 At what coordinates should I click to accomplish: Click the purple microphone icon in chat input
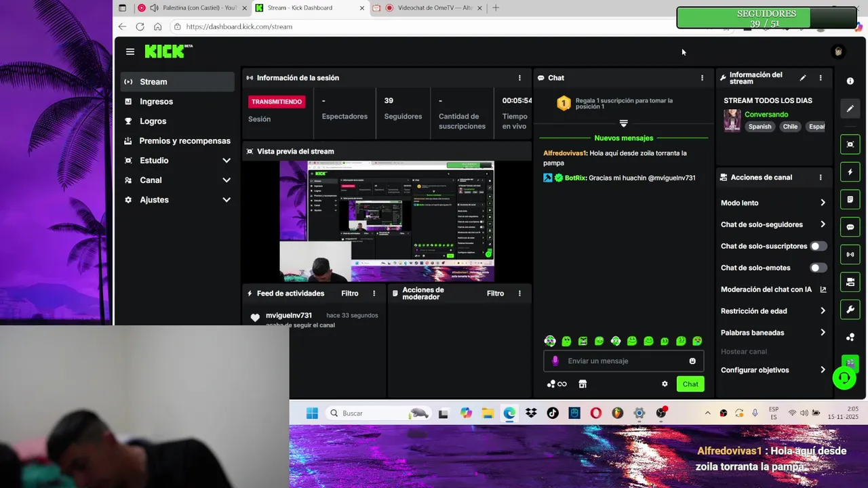pyautogui.click(x=555, y=361)
